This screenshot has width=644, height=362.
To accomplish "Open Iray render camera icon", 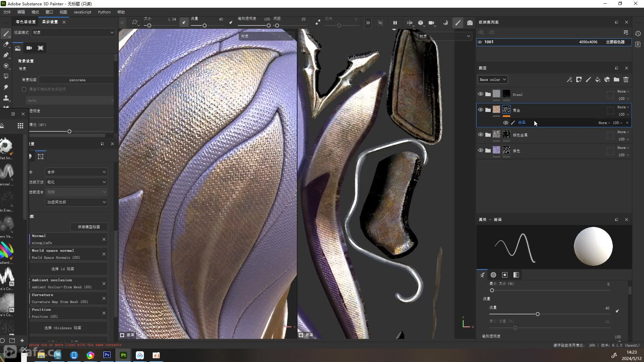I will pyautogui.click(x=470, y=23).
